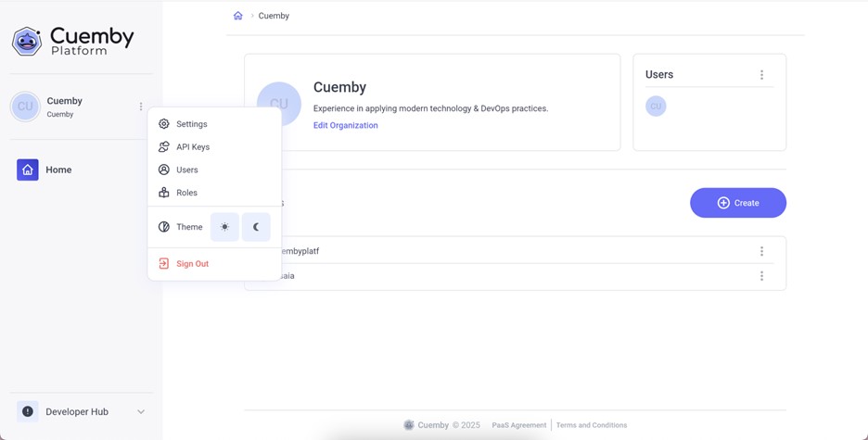868x440 pixels.
Task: Click the CU user avatar in Users card
Action: [656, 107]
